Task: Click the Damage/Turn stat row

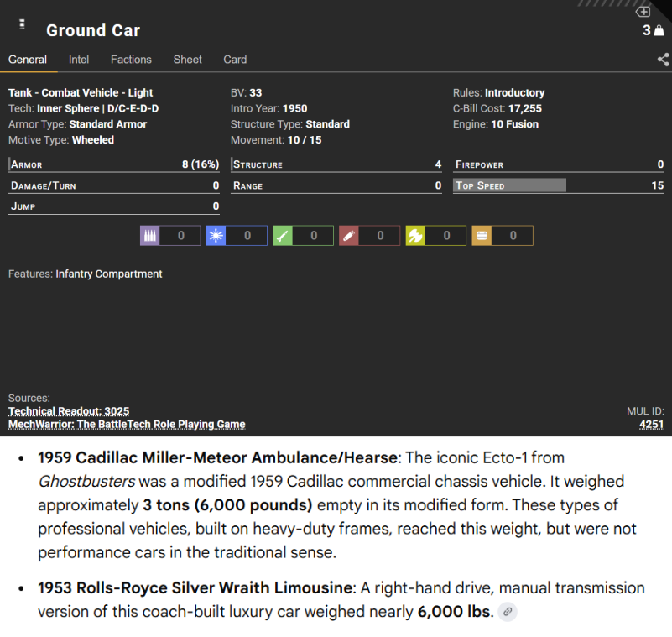Action: 114,185
